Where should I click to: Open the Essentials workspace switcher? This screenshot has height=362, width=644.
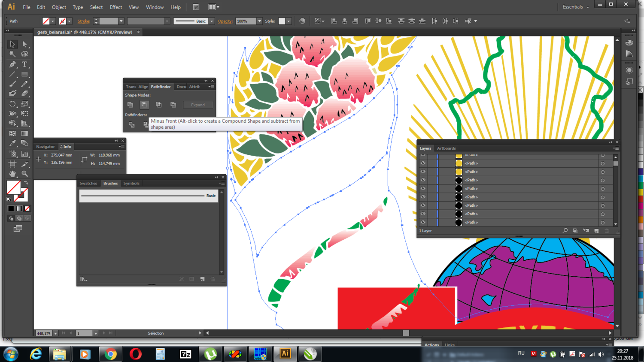(576, 7)
